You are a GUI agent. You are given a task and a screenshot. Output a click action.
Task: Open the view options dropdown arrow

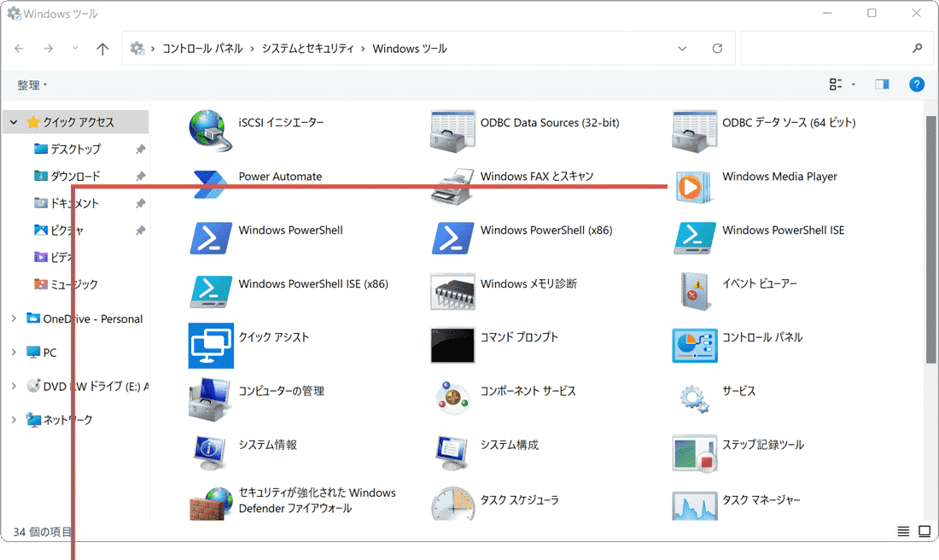click(x=854, y=85)
